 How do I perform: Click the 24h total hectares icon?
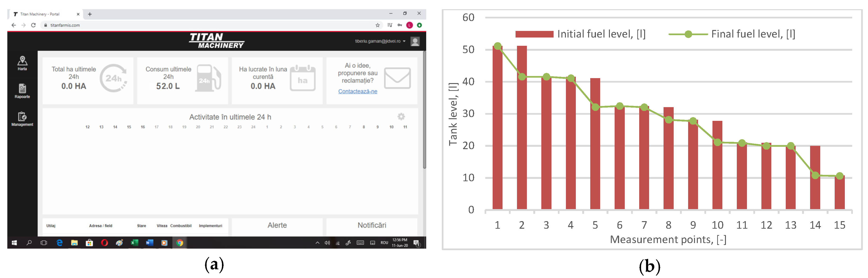(x=113, y=78)
